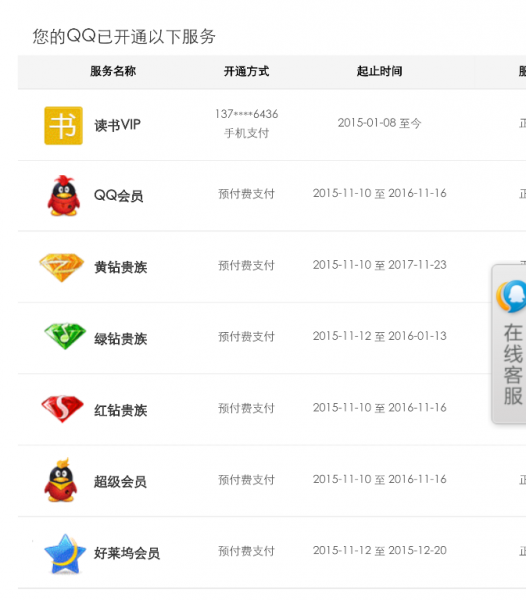The width and height of the screenshot is (526, 600).
Task: Click the 服务名称 column header
Action: [113, 71]
